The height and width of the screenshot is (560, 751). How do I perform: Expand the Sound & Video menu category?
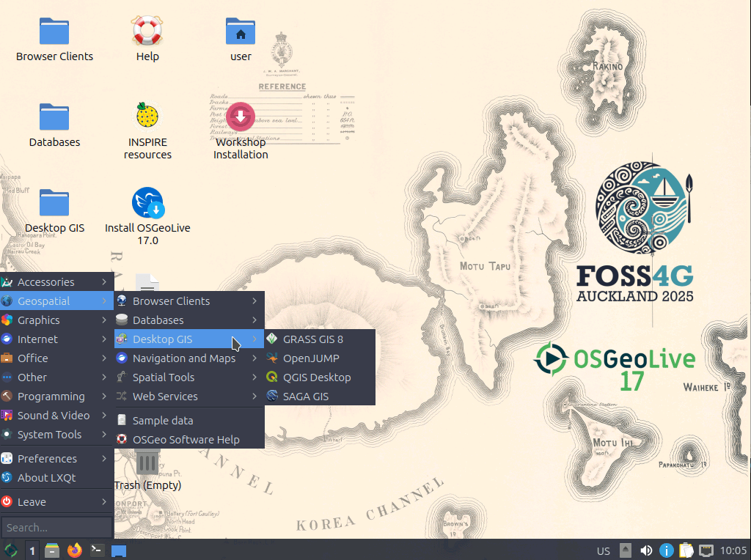coord(56,416)
